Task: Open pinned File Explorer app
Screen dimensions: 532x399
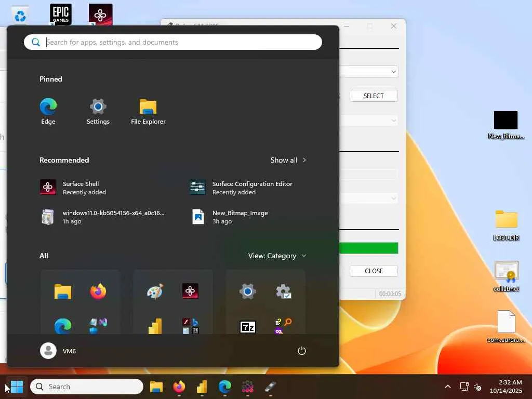Action: (148, 112)
